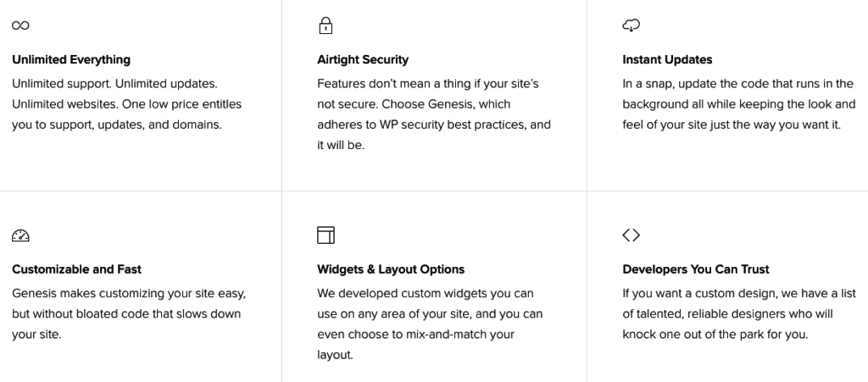Image resolution: width=868 pixels, height=382 pixels.
Task: Click the padlock icon for Airtight Security
Action: (x=326, y=25)
